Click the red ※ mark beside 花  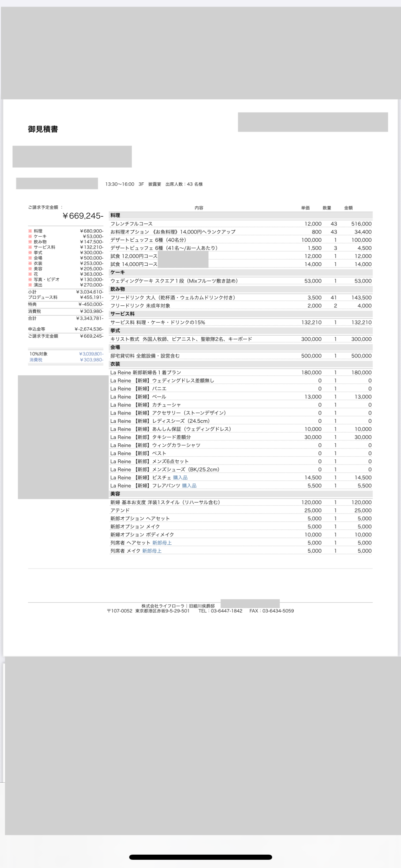point(30,274)
